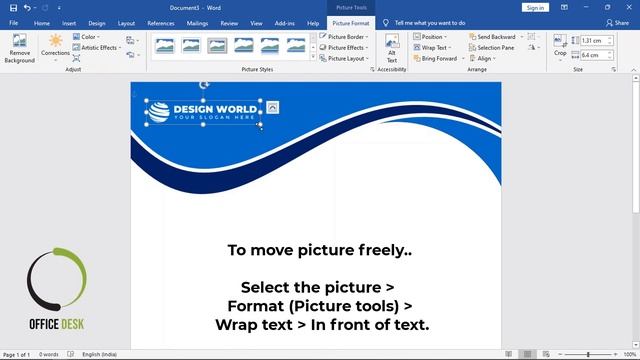Click the Compress Pictures icon
Screen dimensions: 640x360
pos(76,58)
